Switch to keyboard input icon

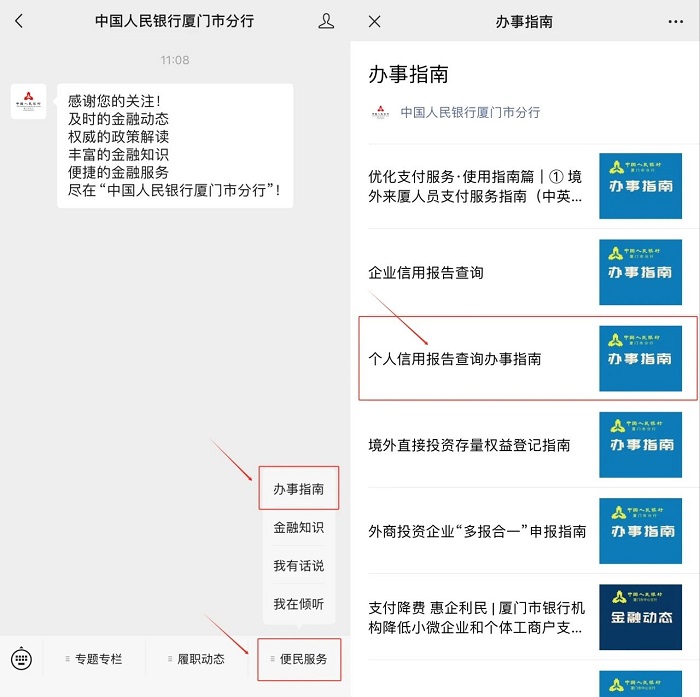click(21, 659)
